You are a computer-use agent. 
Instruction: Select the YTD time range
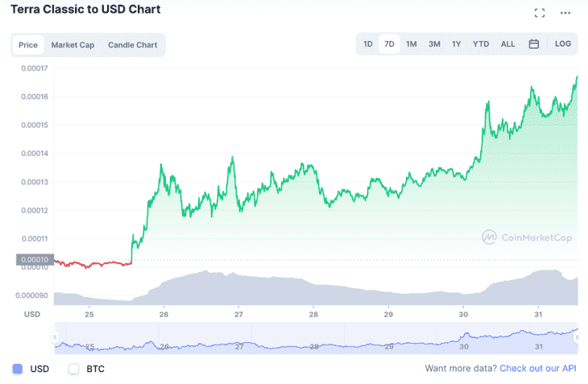click(481, 43)
